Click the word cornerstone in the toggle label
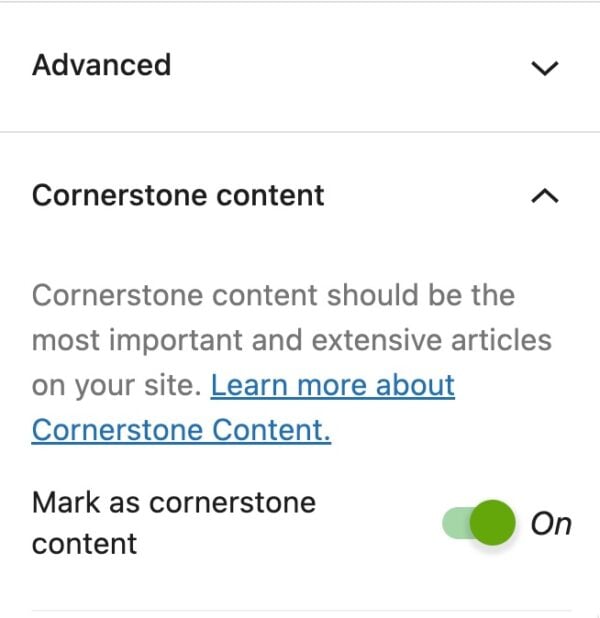This screenshot has height=618, width=600. (x=231, y=502)
